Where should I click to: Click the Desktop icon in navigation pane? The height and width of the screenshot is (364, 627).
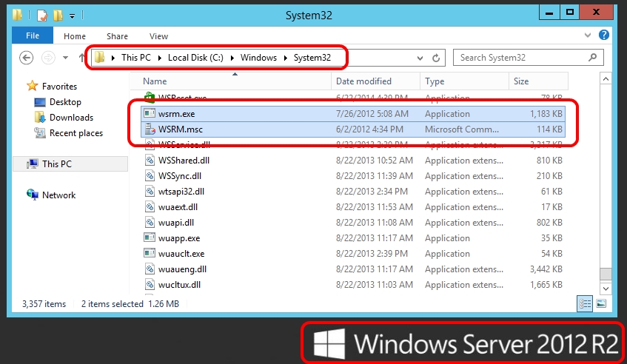[40, 102]
